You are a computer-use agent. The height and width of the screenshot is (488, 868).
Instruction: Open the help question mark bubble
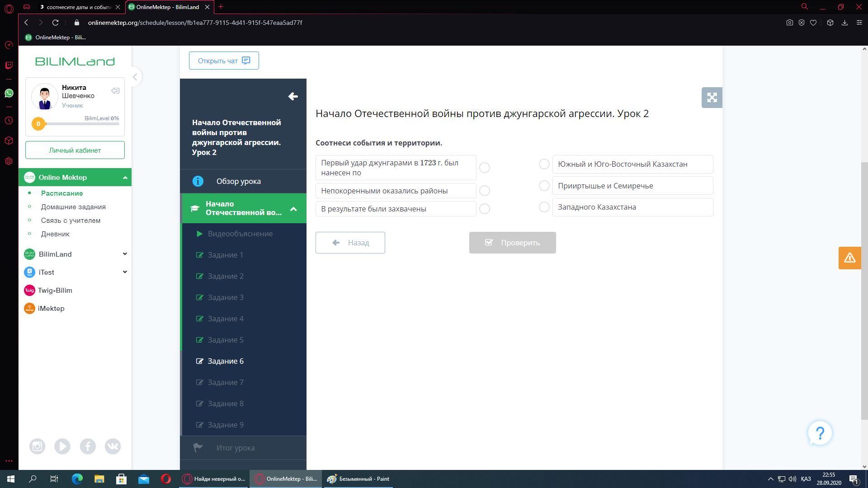(x=820, y=433)
